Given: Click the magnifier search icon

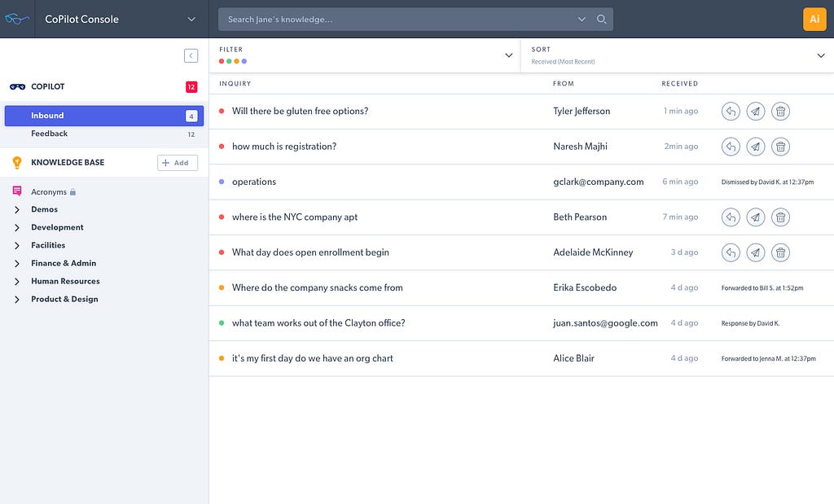Looking at the screenshot, I should [x=602, y=20].
